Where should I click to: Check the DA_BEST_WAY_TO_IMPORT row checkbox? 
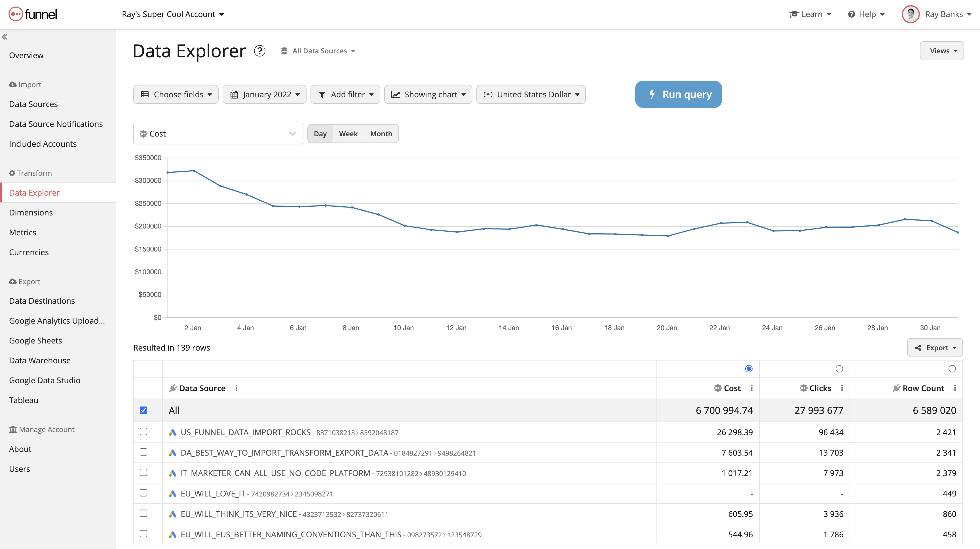coord(143,452)
